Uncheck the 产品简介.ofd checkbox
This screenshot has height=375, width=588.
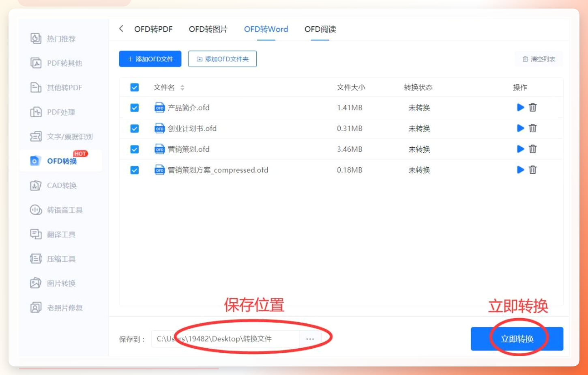tap(135, 108)
